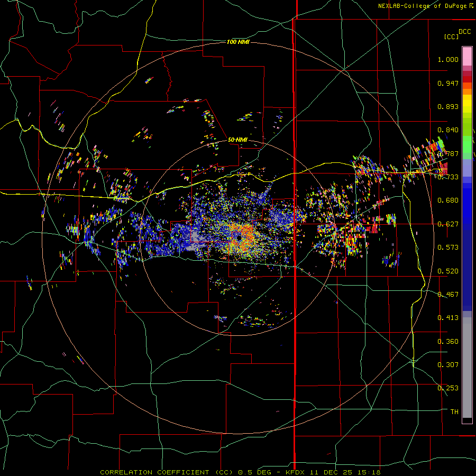Image resolution: width=476 pixels, height=476 pixels.
Task: Click the 50 NMI range ring label
Action: (237, 140)
